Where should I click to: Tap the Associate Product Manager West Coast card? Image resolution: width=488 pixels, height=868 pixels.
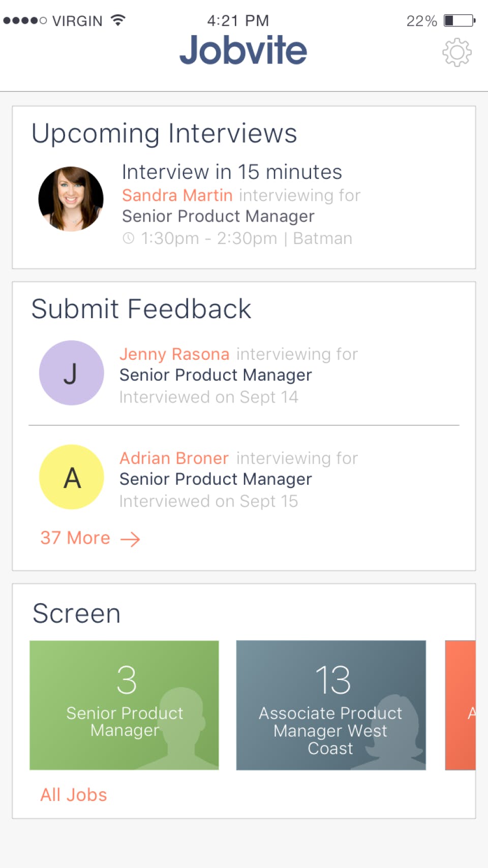[x=330, y=704]
